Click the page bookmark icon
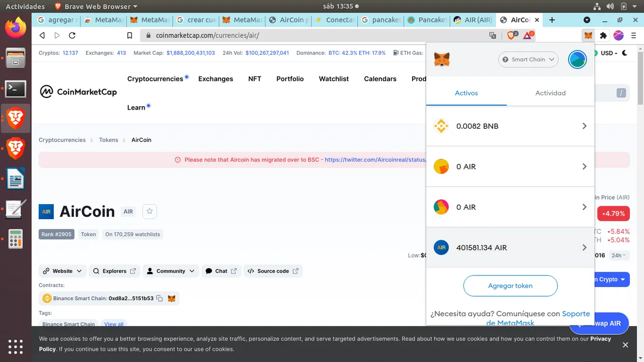The height and width of the screenshot is (362, 644). 130,35
